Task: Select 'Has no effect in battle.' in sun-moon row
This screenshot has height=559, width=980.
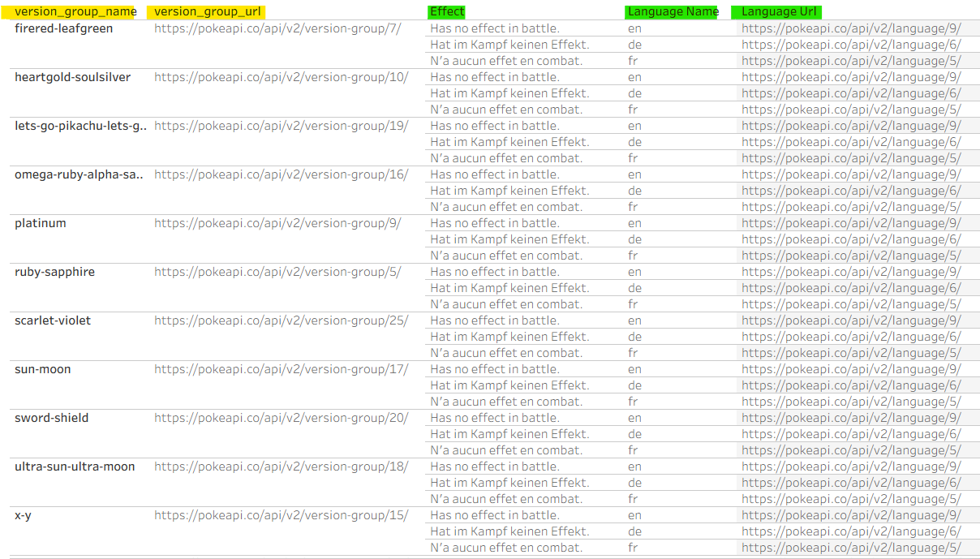Action: click(x=495, y=369)
